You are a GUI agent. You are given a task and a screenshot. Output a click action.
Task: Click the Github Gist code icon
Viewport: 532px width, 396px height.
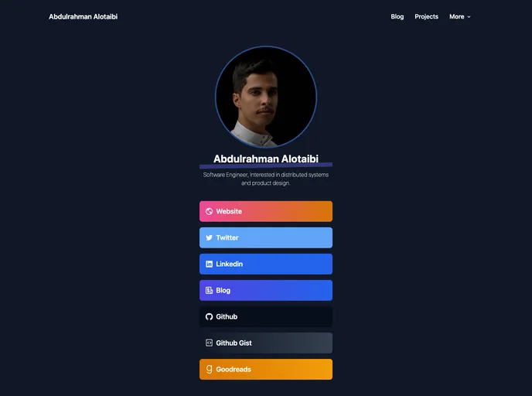point(209,343)
